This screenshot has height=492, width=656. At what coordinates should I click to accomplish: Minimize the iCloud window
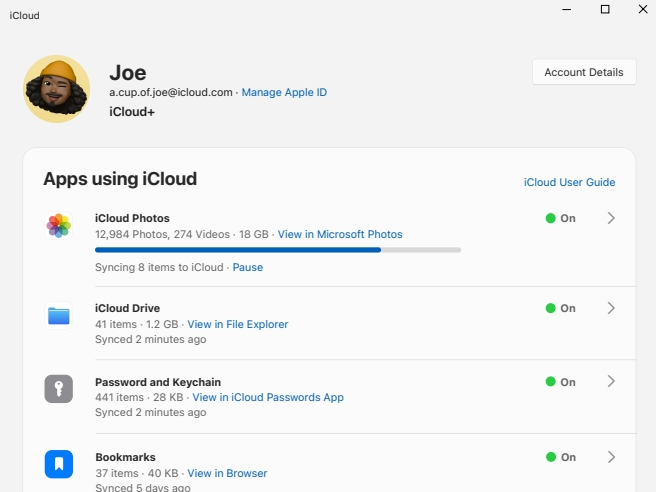pyautogui.click(x=566, y=9)
